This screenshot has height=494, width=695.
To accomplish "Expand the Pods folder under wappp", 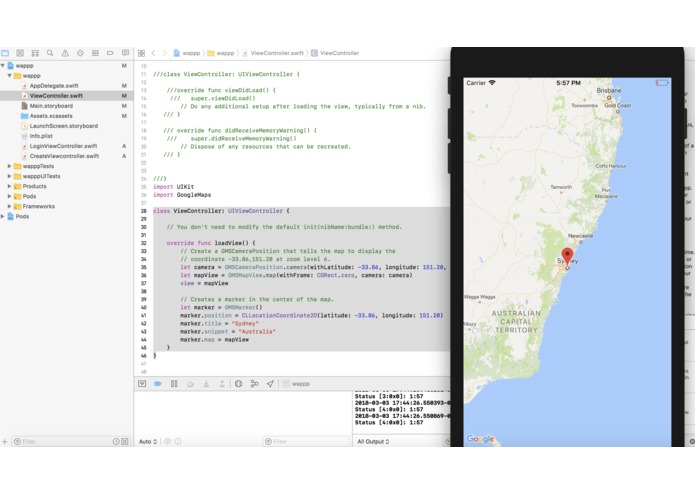I will pos(9,196).
